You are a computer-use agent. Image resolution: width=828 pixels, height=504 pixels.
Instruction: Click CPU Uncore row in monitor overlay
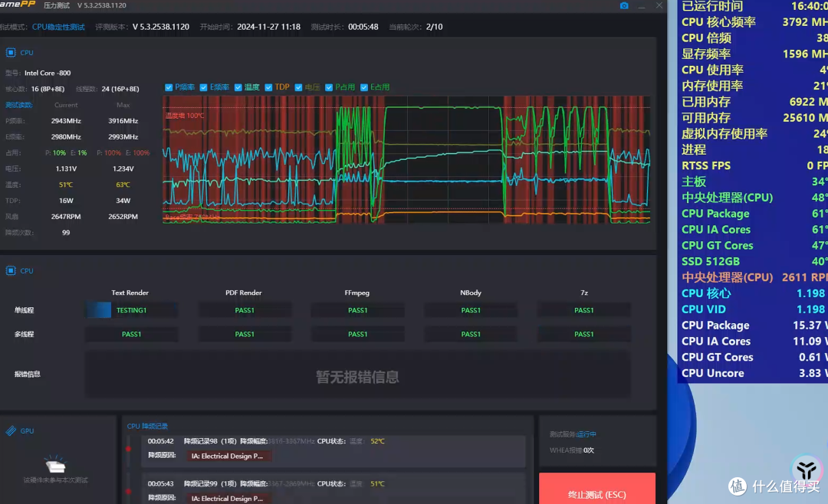pos(754,373)
